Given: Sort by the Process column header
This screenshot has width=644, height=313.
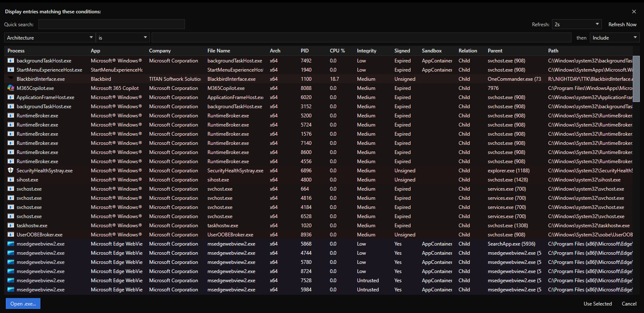Looking at the screenshot, I should (x=16, y=51).
